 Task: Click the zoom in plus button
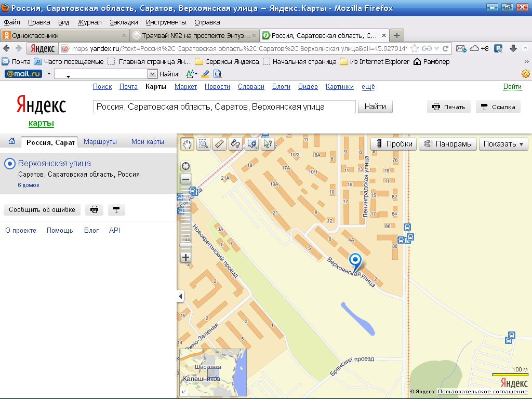tap(185, 257)
